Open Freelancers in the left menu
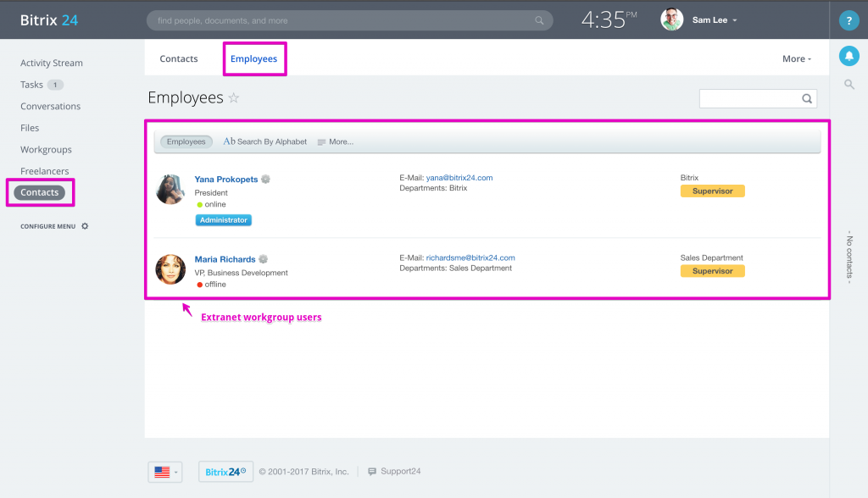This screenshot has height=498, width=868. (x=45, y=171)
